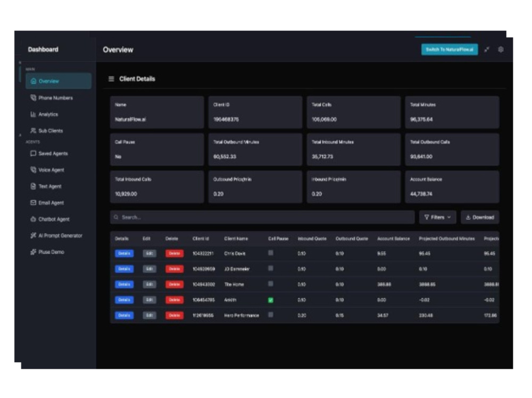Click the Download button
This screenshot has width=532, height=398.
point(480,217)
